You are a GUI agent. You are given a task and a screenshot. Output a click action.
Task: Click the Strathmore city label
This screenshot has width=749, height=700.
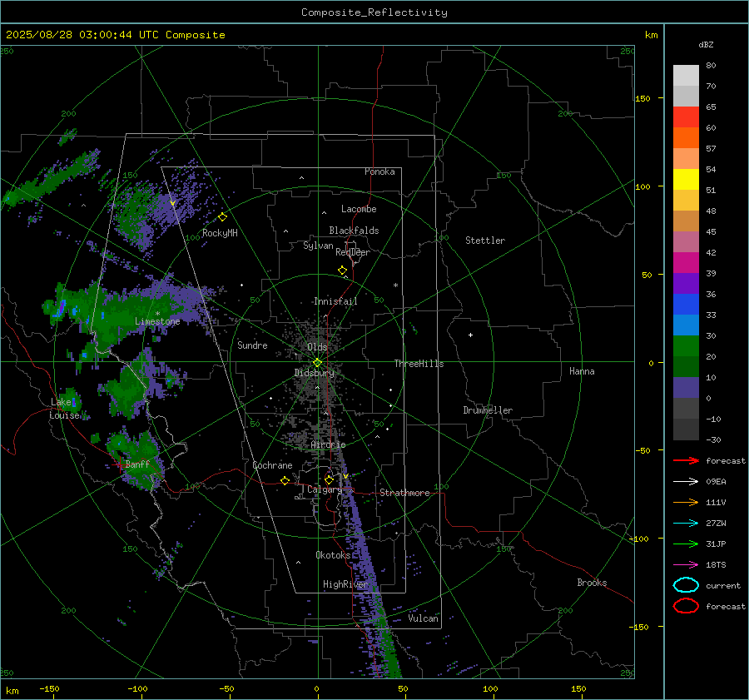[404, 493]
